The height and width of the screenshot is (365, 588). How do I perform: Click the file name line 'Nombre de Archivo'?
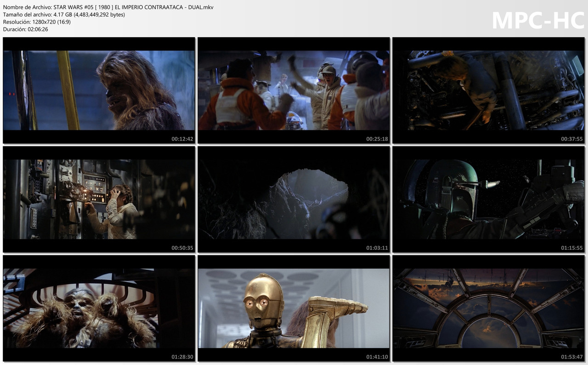click(108, 7)
